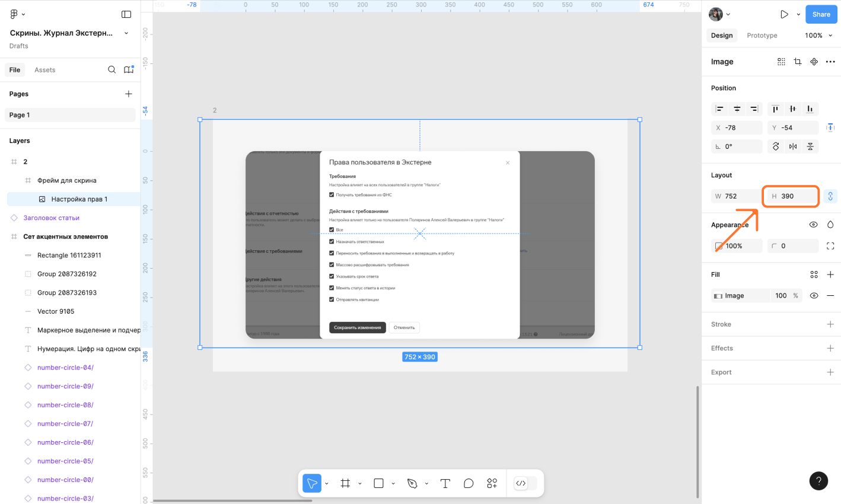
Task: Add an export setting plus icon
Action: coord(830,372)
